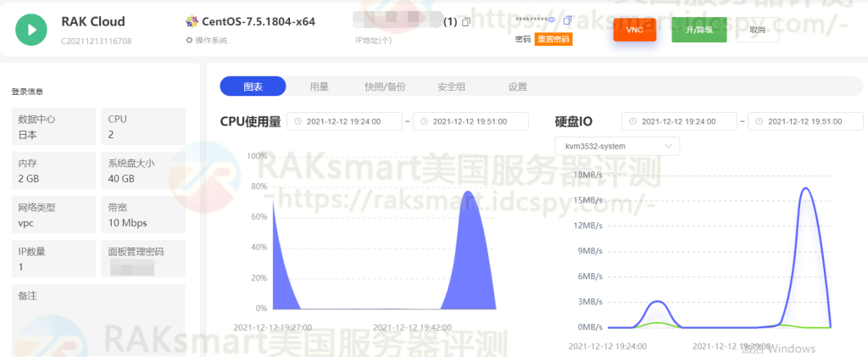Image resolution: width=868 pixels, height=357 pixels.
Task: Click the 系统盘大小 40 GB cell
Action: coord(143,170)
